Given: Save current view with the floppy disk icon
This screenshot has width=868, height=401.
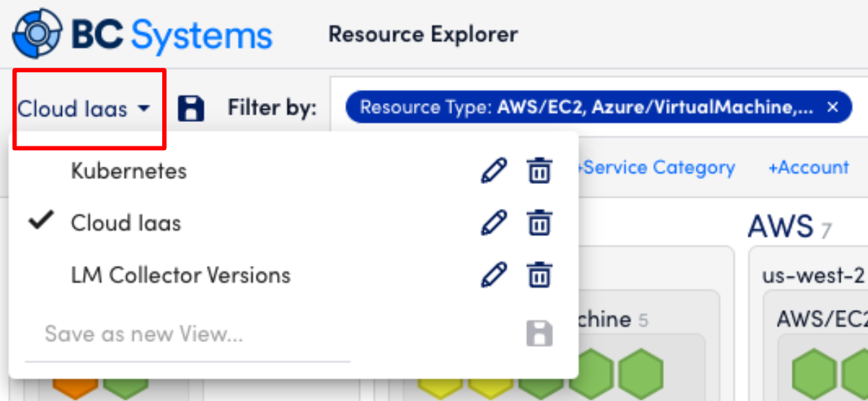Looking at the screenshot, I should (x=190, y=108).
